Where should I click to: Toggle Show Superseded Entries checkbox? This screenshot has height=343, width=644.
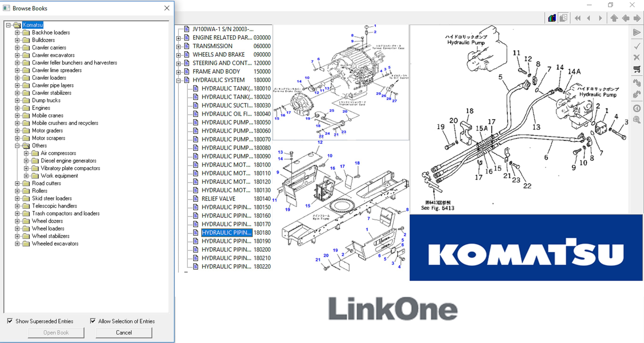click(x=10, y=321)
